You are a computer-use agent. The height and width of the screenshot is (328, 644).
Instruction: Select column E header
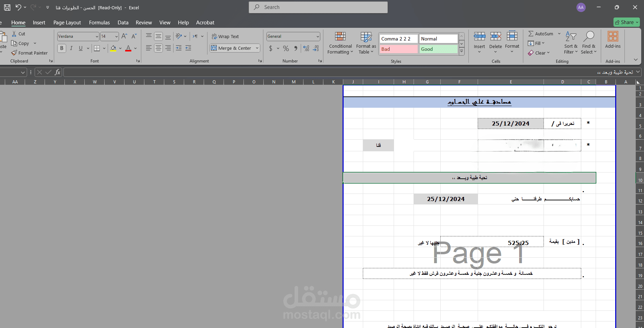click(x=511, y=82)
